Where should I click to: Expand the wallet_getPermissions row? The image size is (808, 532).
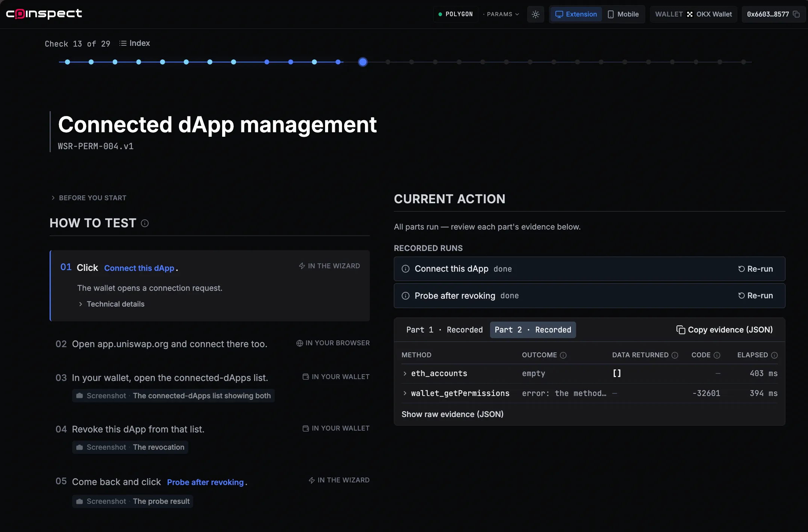[x=589, y=393]
